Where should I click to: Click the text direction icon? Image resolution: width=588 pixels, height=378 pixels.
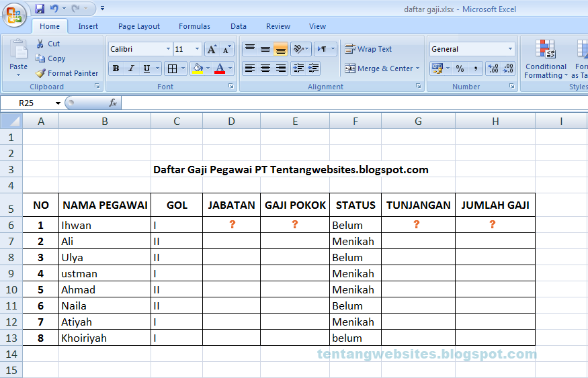[x=322, y=49]
